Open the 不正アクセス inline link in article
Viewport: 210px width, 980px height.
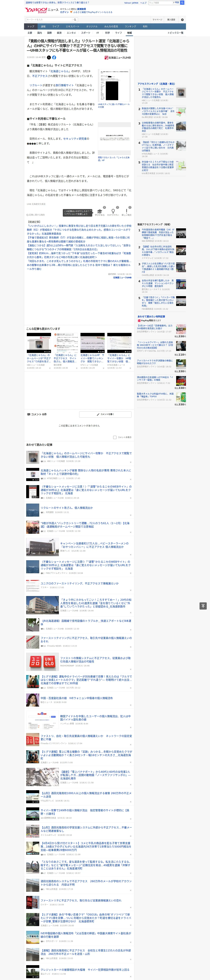point(40,76)
